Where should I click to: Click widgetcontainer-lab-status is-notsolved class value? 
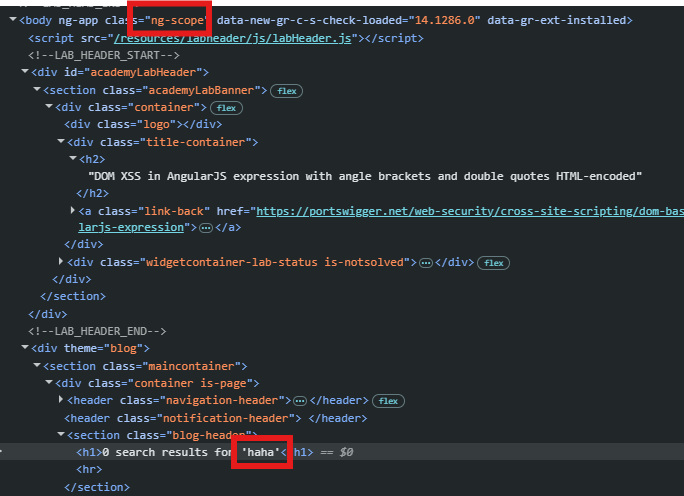click(x=275, y=262)
